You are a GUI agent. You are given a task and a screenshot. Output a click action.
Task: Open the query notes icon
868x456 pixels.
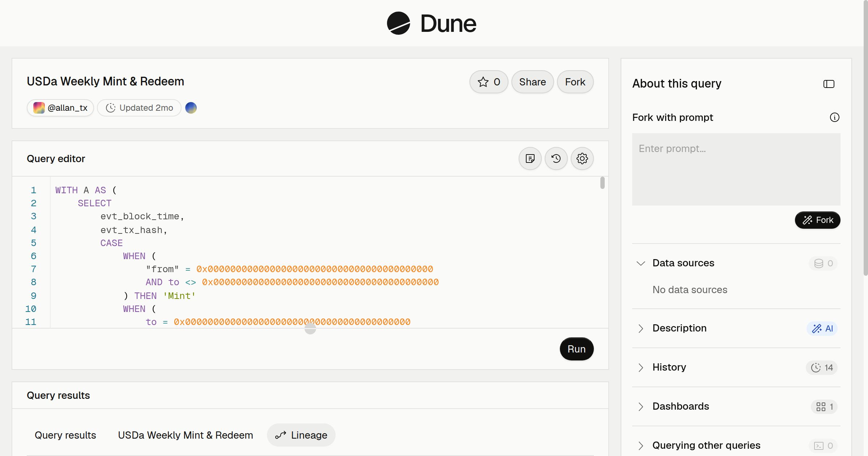[530, 159]
